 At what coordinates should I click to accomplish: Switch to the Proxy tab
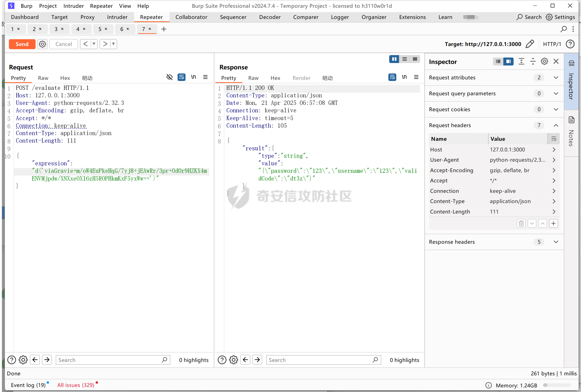(88, 17)
